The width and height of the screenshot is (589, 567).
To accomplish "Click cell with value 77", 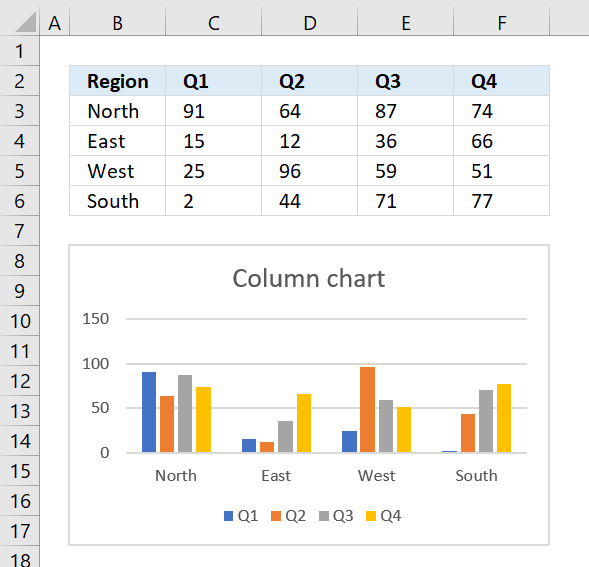I will point(501,201).
